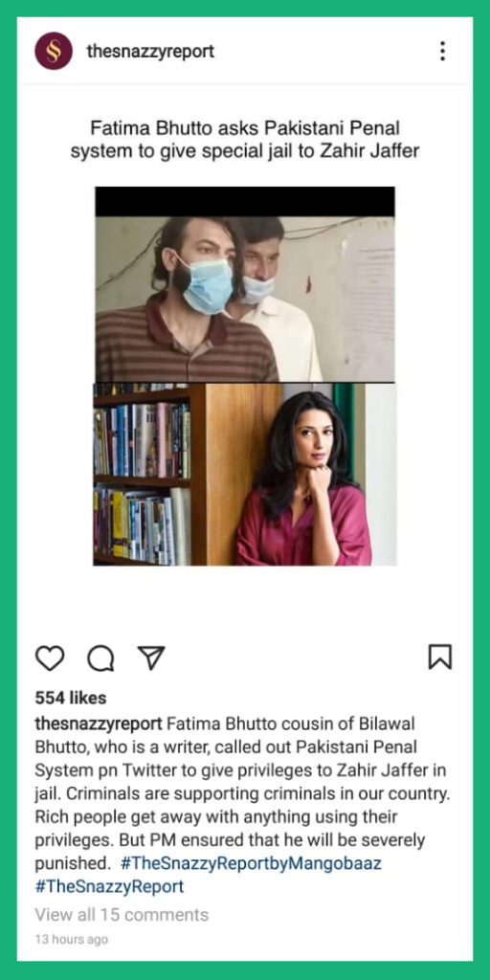Open comments with the speech bubble icon
Image resolution: width=490 pixels, height=980 pixels.
click(x=100, y=658)
